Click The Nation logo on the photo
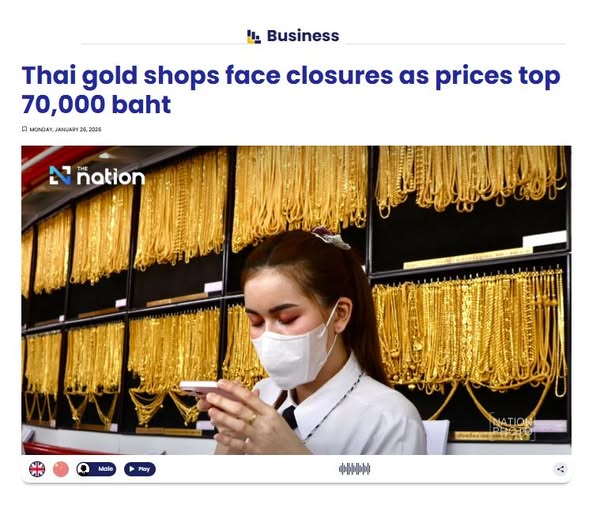 tap(97, 176)
